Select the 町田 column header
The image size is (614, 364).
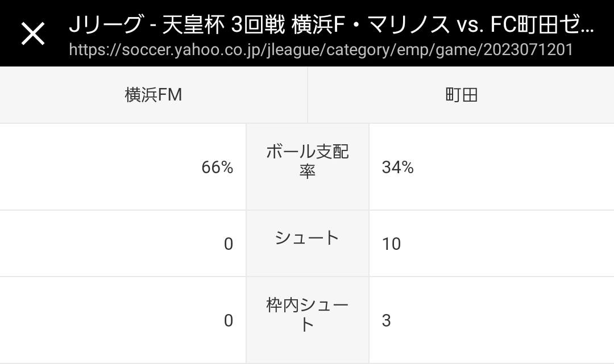tap(461, 95)
